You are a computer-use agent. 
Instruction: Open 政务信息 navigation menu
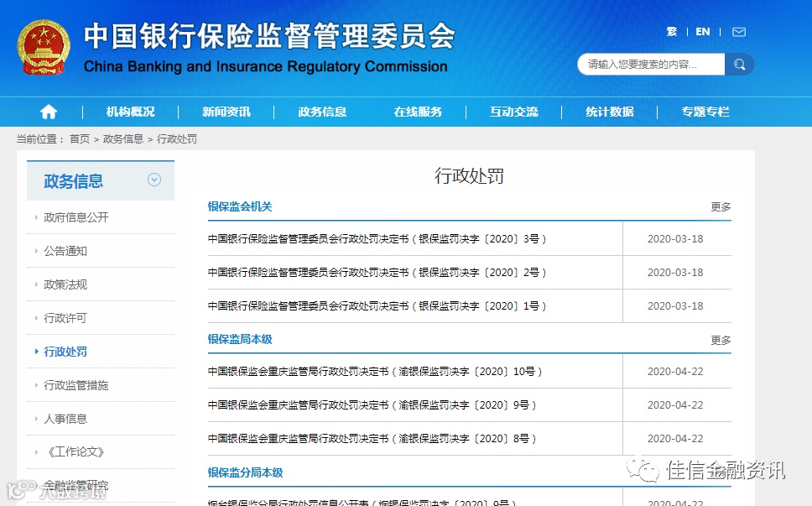(322, 112)
